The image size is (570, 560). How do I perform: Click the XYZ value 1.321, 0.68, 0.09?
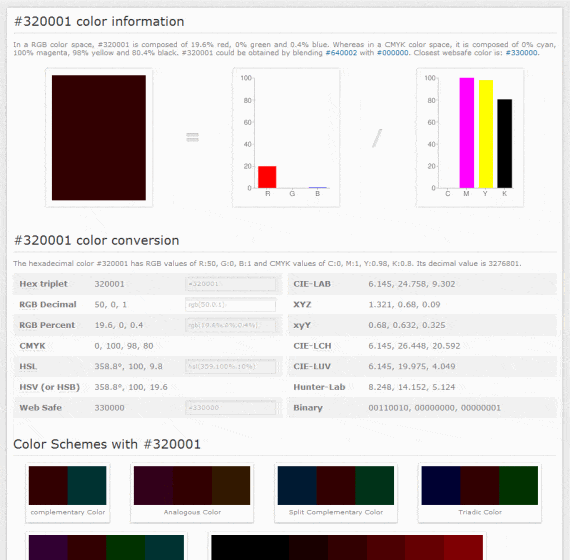(404, 305)
